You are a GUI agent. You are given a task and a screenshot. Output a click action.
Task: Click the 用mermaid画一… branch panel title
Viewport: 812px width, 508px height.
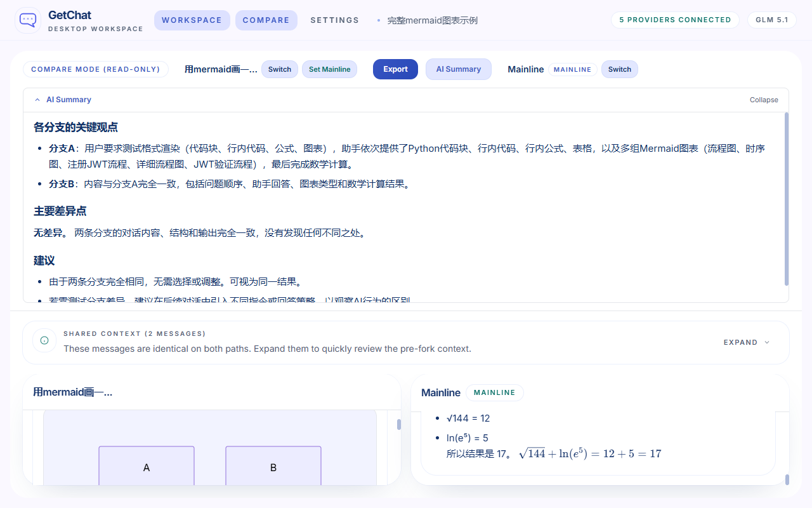click(x=72, y=392)
